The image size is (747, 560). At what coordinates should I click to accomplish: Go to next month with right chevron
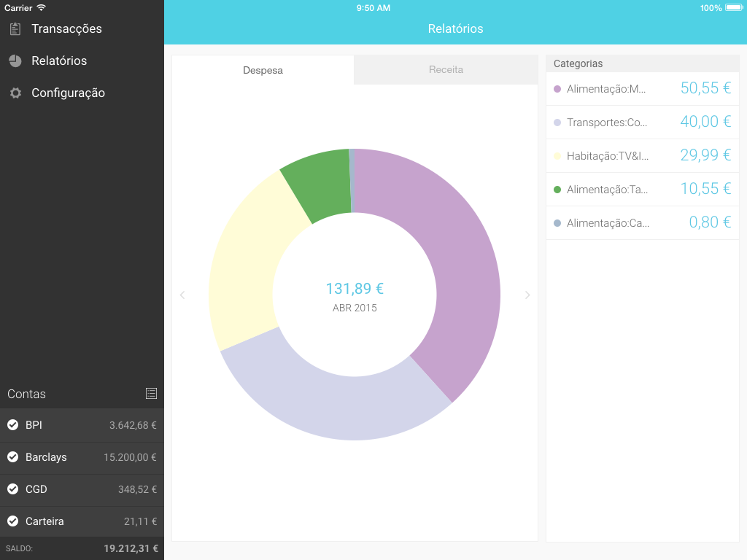pos(527,295)
